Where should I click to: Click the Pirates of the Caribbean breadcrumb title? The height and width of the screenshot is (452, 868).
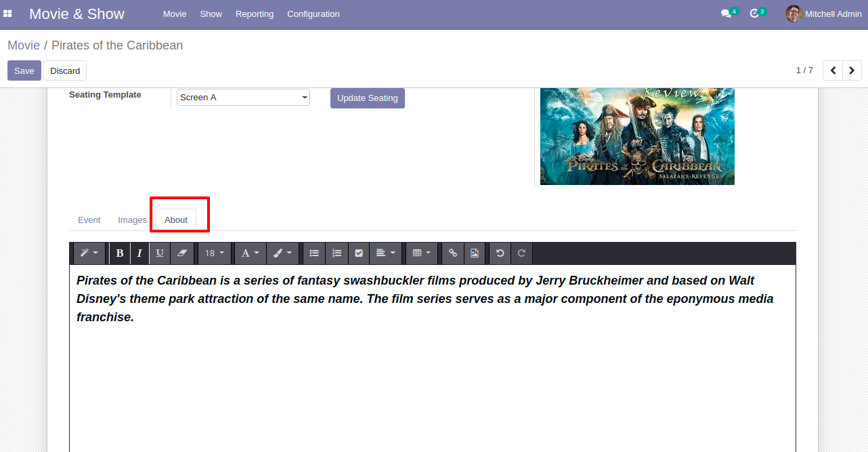coord(117,45)
